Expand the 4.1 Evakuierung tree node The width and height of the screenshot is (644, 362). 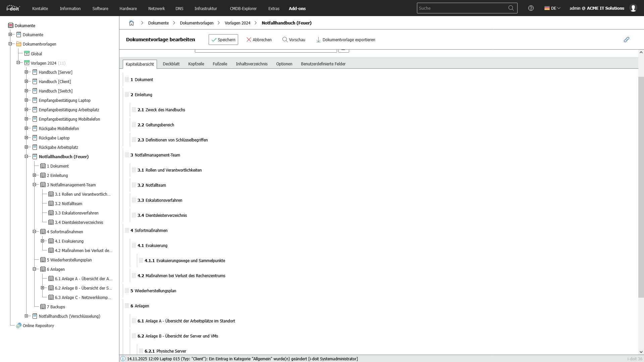(42, 241)
